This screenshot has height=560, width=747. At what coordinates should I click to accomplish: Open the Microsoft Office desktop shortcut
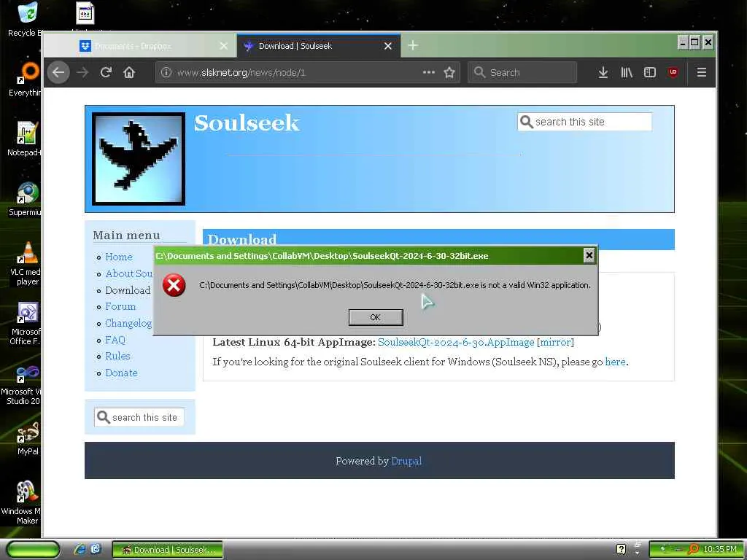point(26,323)
